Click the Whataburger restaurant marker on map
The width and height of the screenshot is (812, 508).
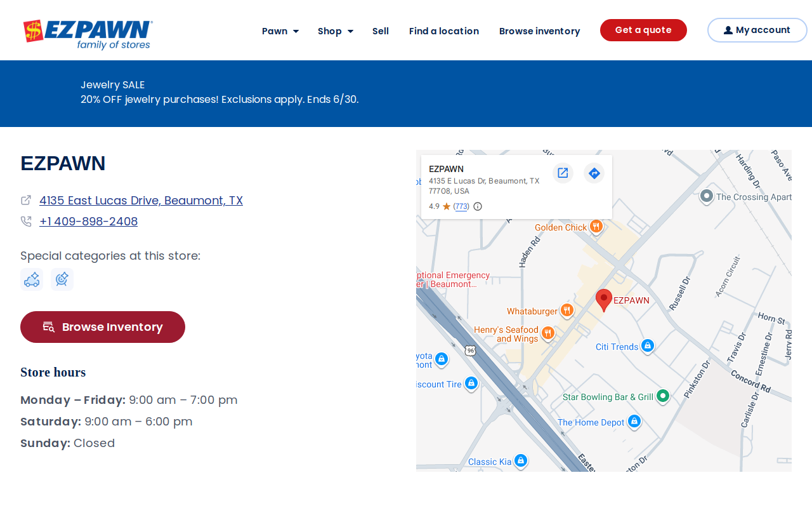(x=567, y=311)
